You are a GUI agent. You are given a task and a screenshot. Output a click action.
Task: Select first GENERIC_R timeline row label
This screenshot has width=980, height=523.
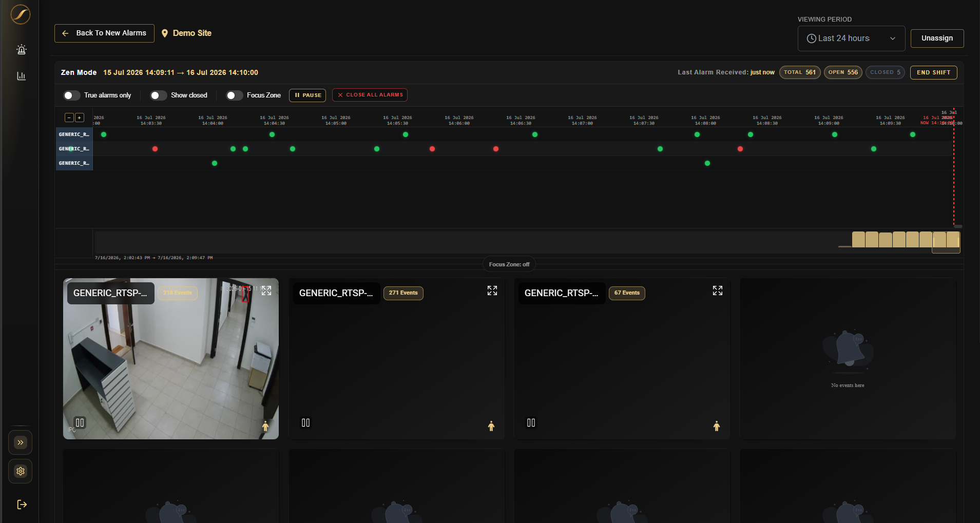coord(74,134)
